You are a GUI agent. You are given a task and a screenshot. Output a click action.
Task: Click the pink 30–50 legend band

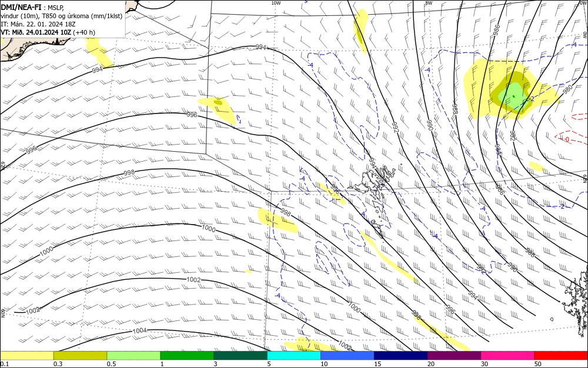point(507,356)
